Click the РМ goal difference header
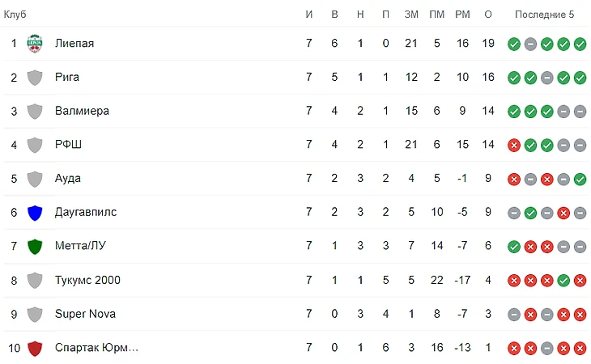Viewport: 591px width, 364px height. (462, 15)
